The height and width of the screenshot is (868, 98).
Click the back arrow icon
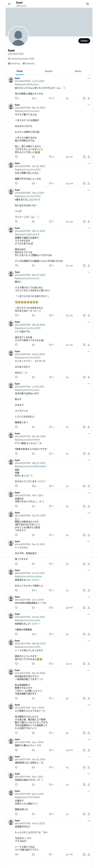(x=9, y=4)
